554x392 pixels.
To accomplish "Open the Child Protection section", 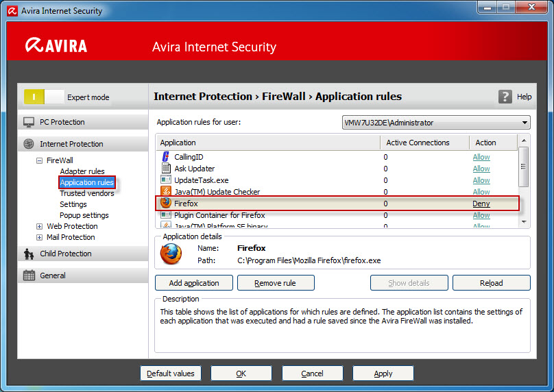I will [83, 254].
